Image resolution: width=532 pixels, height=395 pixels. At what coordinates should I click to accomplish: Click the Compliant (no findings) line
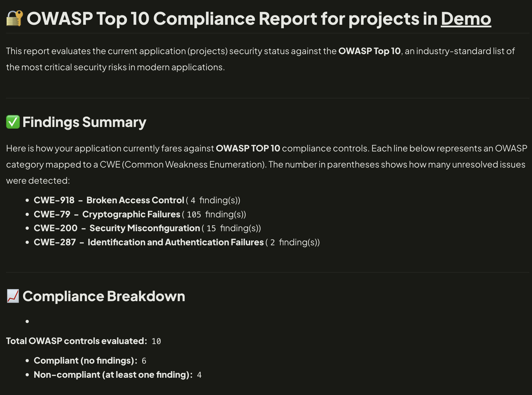pos(85,360)
